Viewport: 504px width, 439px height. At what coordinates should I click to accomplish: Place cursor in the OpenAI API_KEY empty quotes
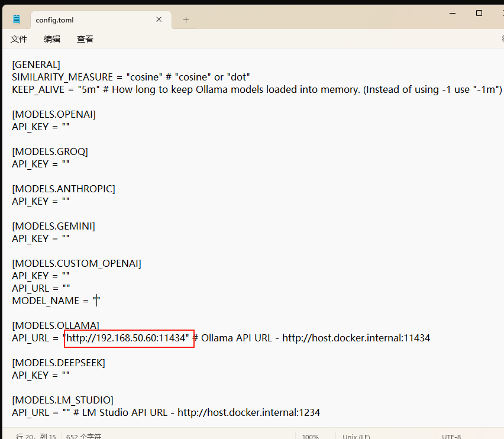coord(66,127)
